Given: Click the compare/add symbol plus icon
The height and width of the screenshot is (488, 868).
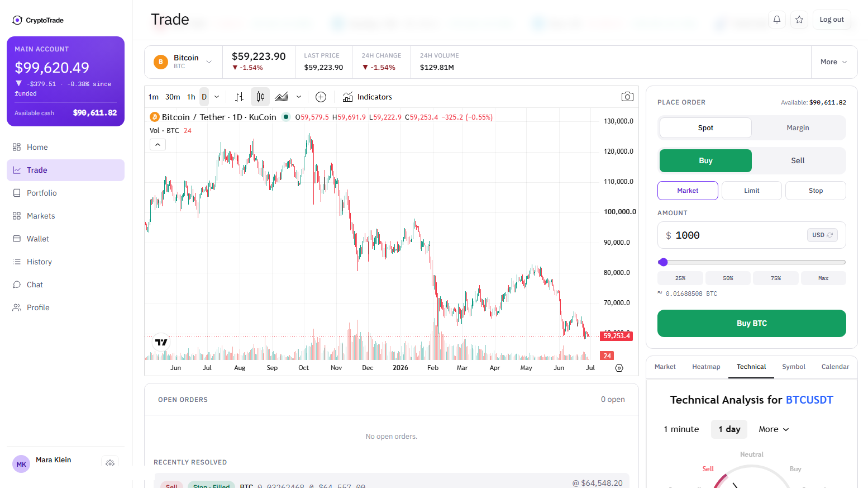Looking at the screenshot, I should click(x=321, y=97).
